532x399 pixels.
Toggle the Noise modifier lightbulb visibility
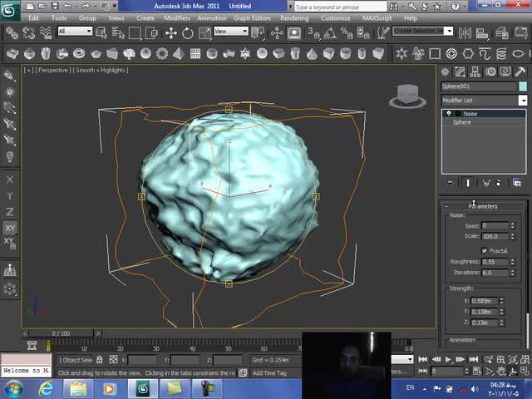(449, 114)
